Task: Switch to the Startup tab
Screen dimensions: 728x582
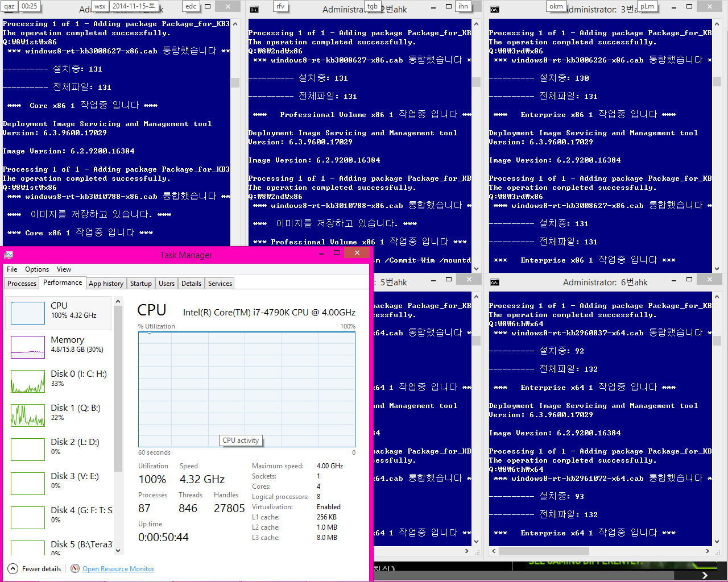Action: [141, 283]
